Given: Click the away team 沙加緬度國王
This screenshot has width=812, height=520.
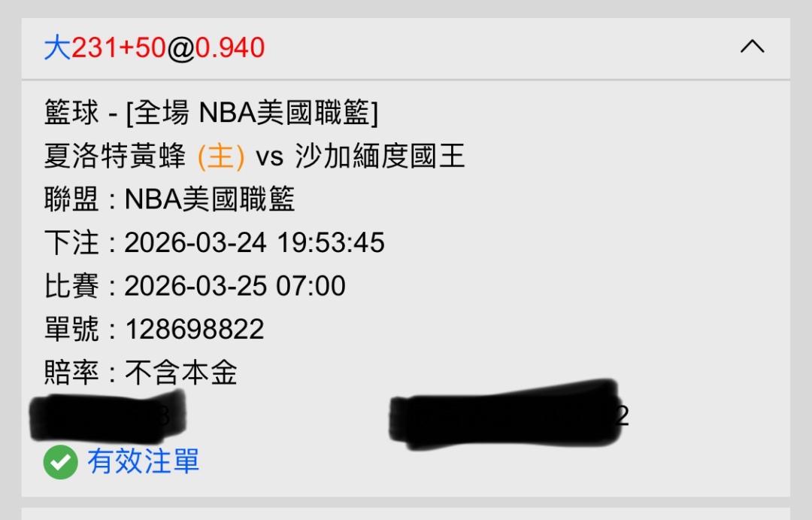Looking at the screenshot, I should tap(380, 156).
